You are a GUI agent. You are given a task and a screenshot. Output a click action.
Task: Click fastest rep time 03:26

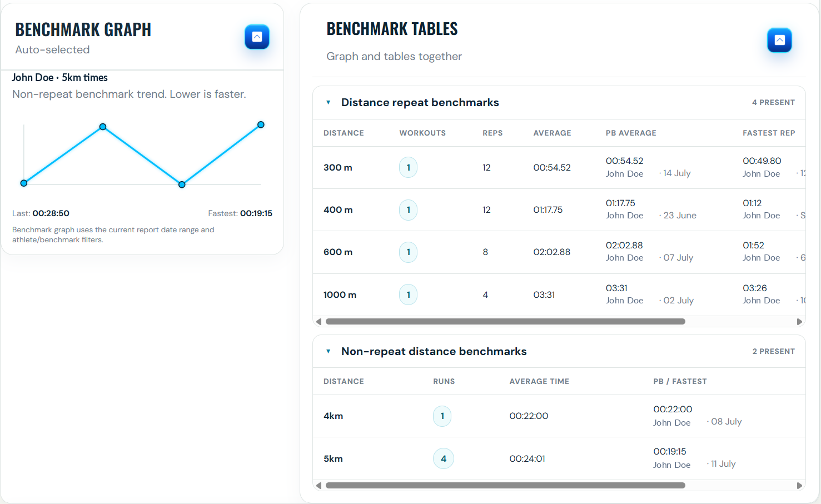coord(755,288)
